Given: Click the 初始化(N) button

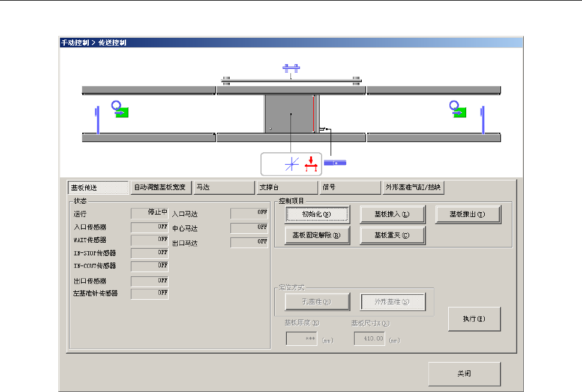Looking at the screenshot, I should 317,215.
